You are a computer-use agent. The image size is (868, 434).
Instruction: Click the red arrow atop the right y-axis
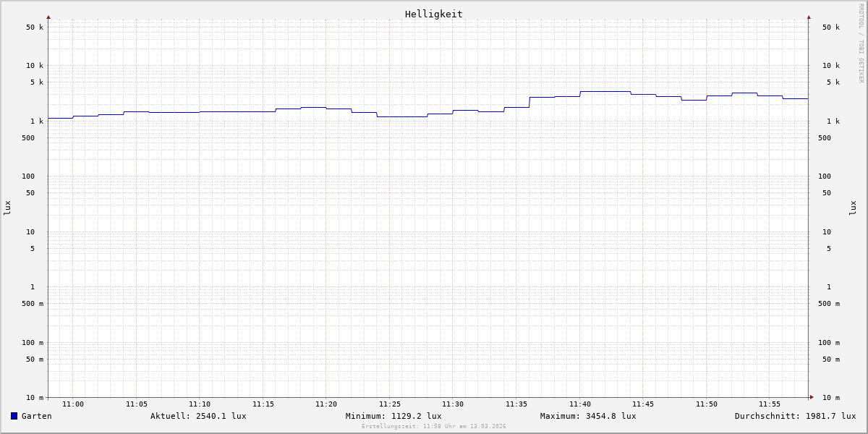(x=809, y=17)
